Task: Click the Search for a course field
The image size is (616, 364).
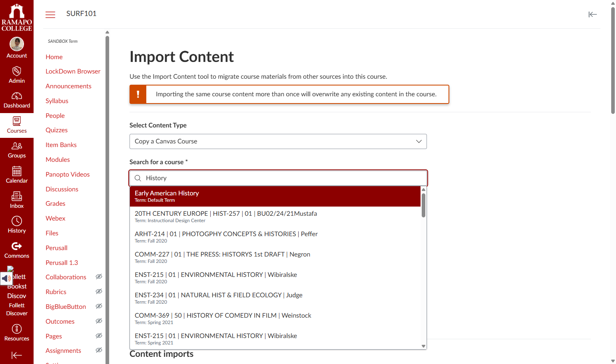Action: 278,178
